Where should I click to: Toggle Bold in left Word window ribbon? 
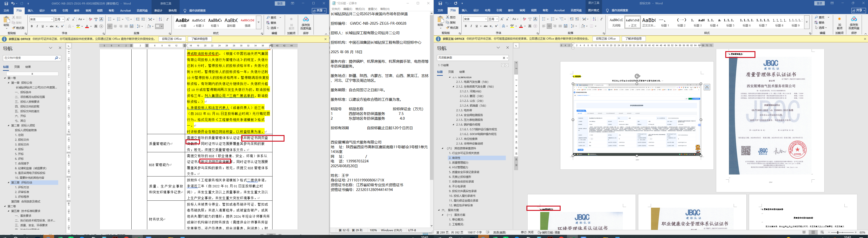click(32, 26)
